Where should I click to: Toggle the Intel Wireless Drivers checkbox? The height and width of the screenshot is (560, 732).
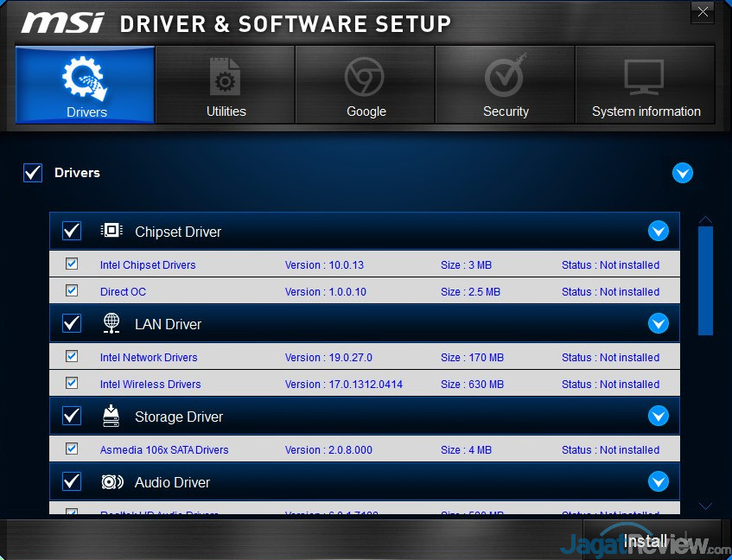(x=72, y=383)
